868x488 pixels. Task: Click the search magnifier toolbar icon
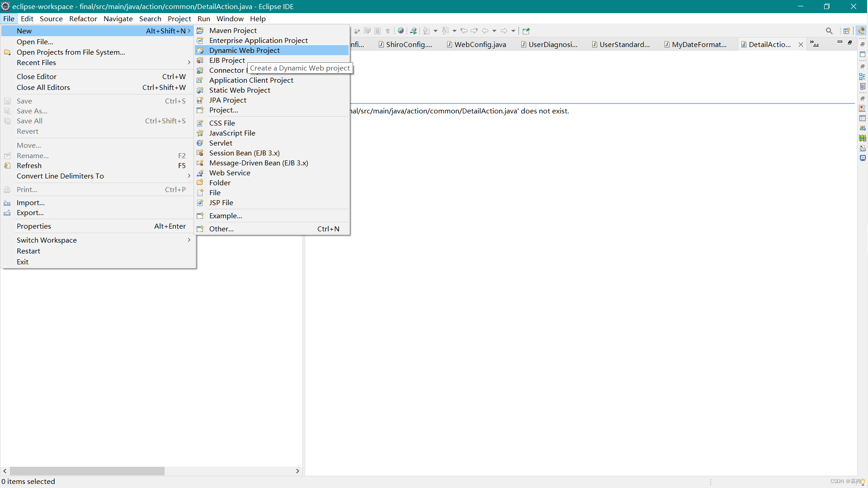829,31
